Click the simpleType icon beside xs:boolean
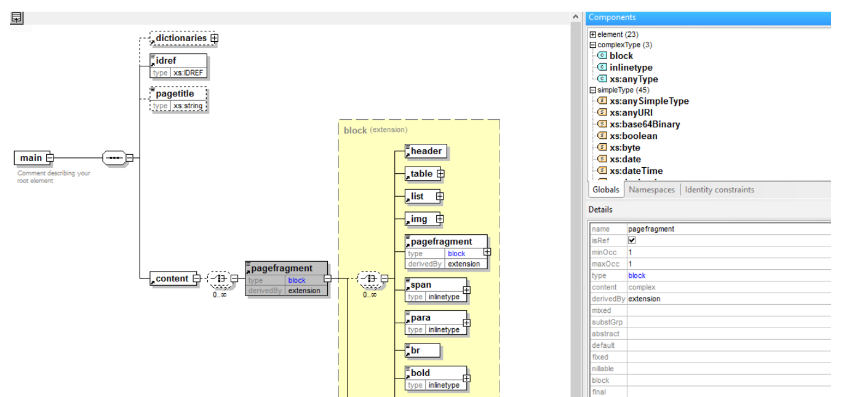This screenshot has width=868, height=397. 602,136
